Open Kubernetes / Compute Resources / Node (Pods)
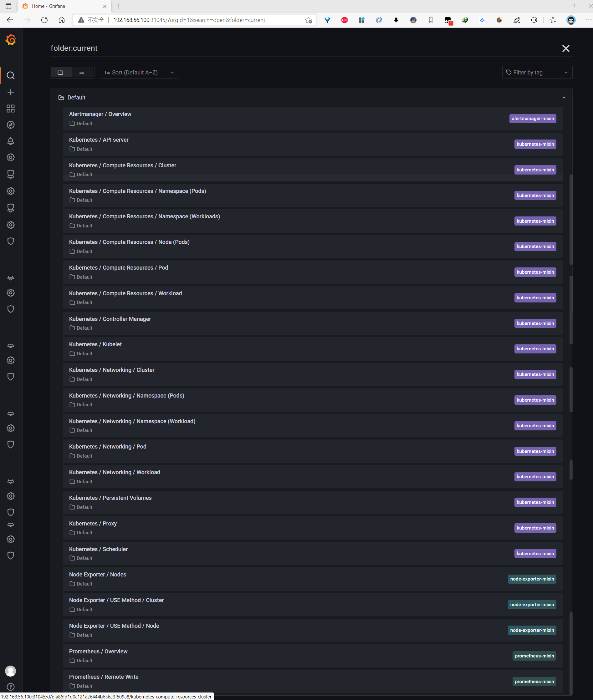 [x=312, y=246]
